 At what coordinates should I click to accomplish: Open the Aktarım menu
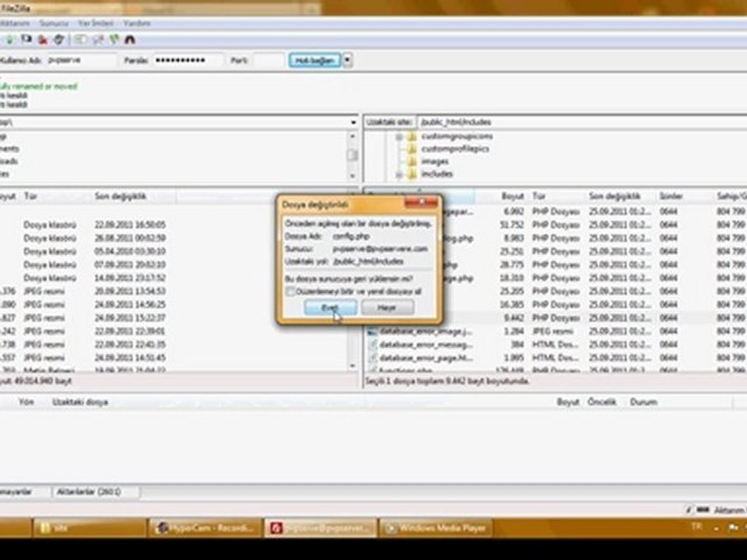coord(16,23)
